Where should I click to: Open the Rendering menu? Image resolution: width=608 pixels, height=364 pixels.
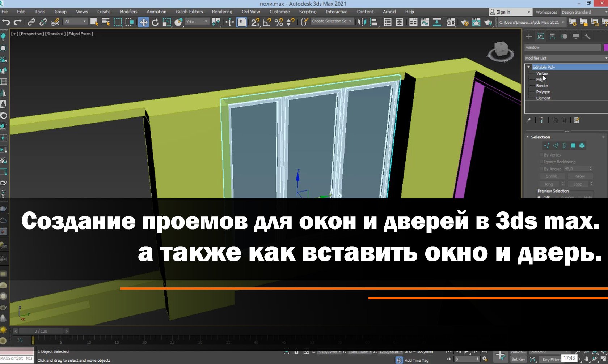[222, 12]
